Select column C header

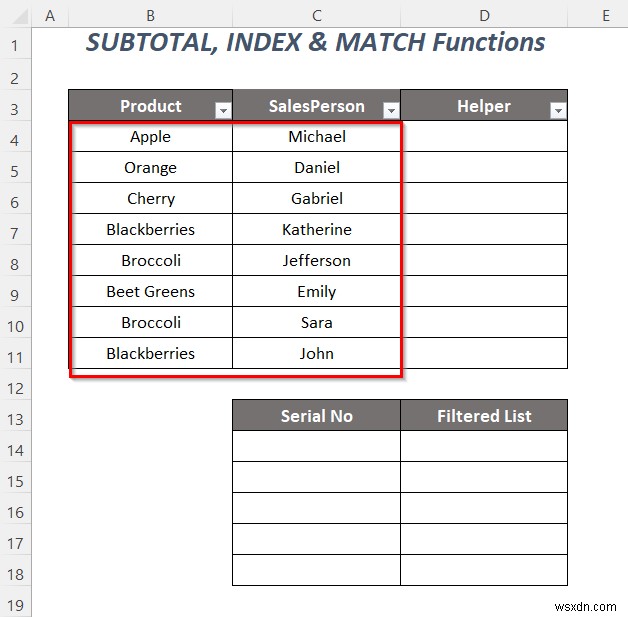tap(316, 15)
